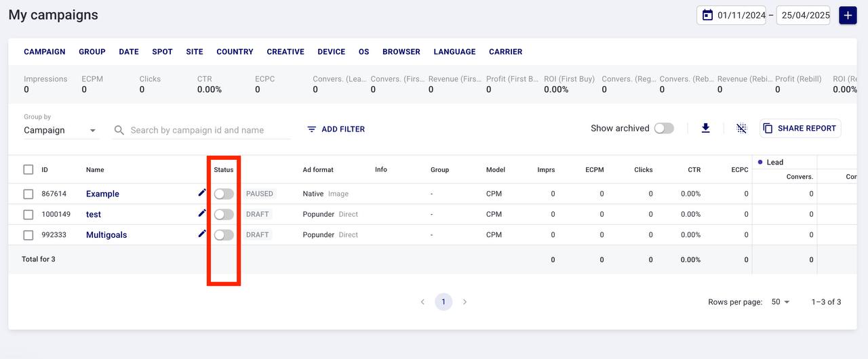This screenshot has height=359, width=868.
Task: Select the CREATIVE tab
Action: [285, 51]
